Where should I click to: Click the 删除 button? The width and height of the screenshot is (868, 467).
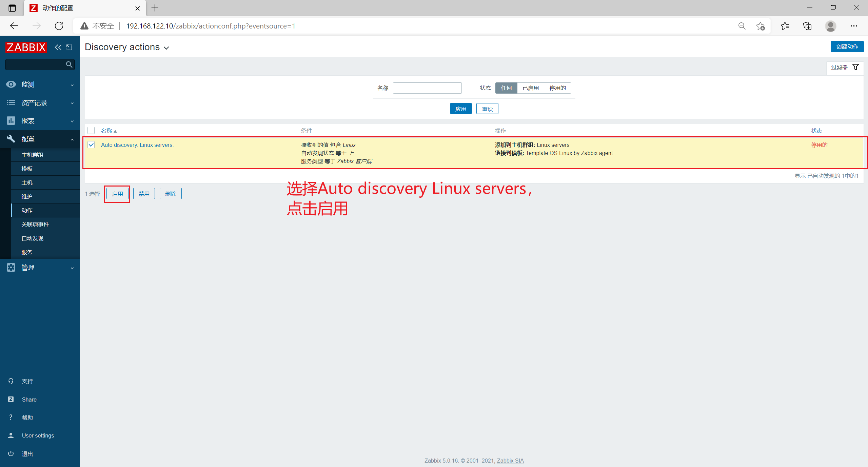(171, 194)
